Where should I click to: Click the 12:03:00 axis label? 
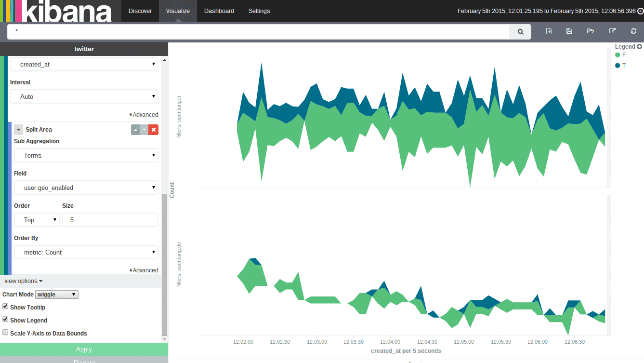[x=316, y=342]
